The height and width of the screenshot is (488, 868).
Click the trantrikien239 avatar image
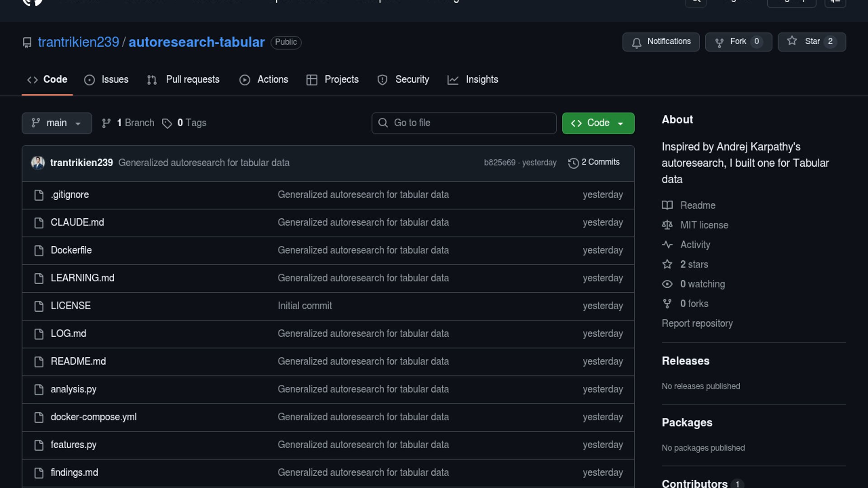[x=38, y=163]
